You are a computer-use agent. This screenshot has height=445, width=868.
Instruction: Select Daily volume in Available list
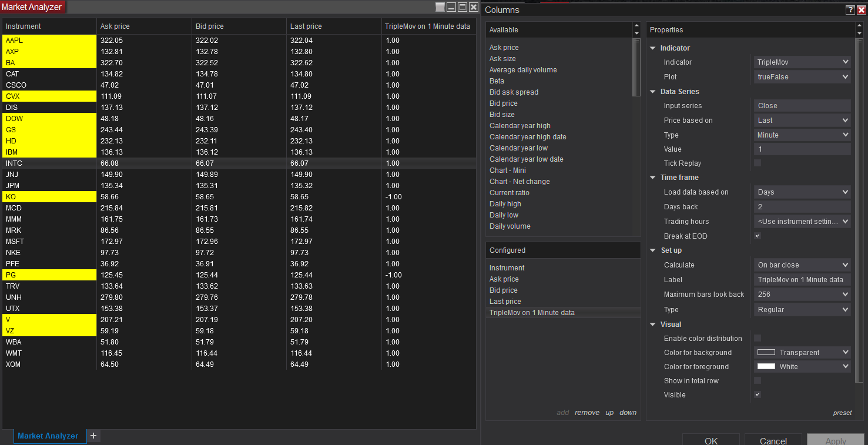[x=510, y=226]
